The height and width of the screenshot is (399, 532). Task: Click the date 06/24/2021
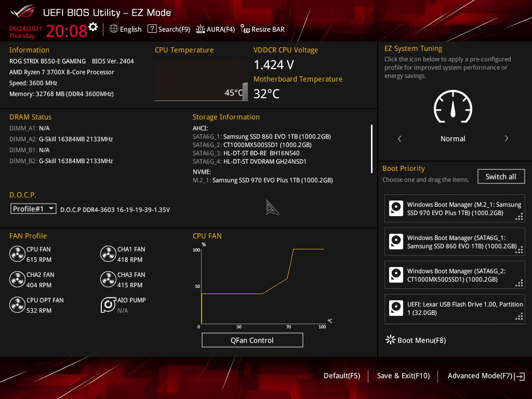pyautogui.click(x=25, y=29)
